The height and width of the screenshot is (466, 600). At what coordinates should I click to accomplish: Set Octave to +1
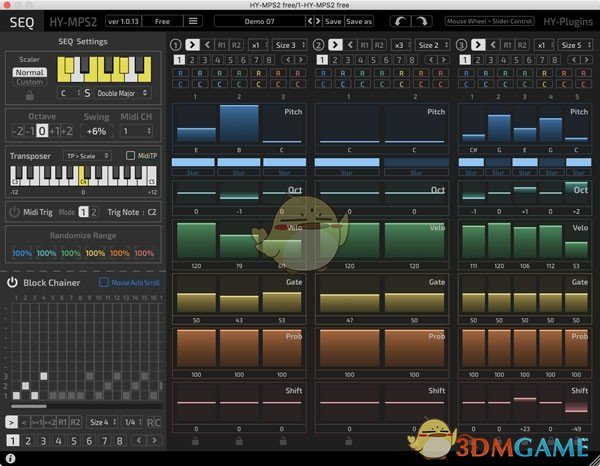pos(54,131)
